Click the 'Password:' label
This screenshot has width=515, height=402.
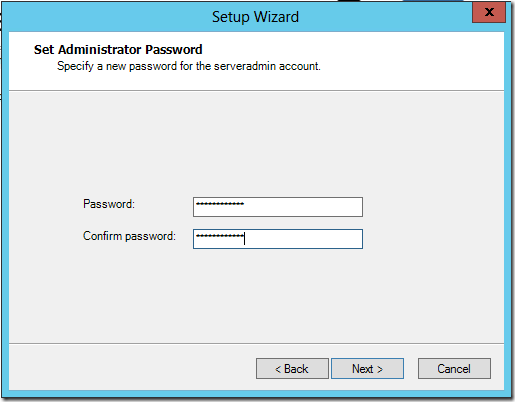click(x=109, y=204)
